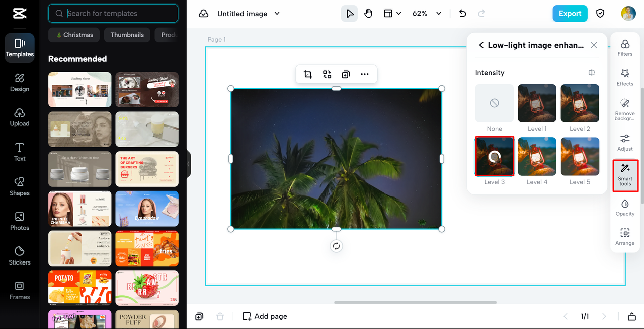
Task: Open the Adjust tool
Action: point(625,143)
